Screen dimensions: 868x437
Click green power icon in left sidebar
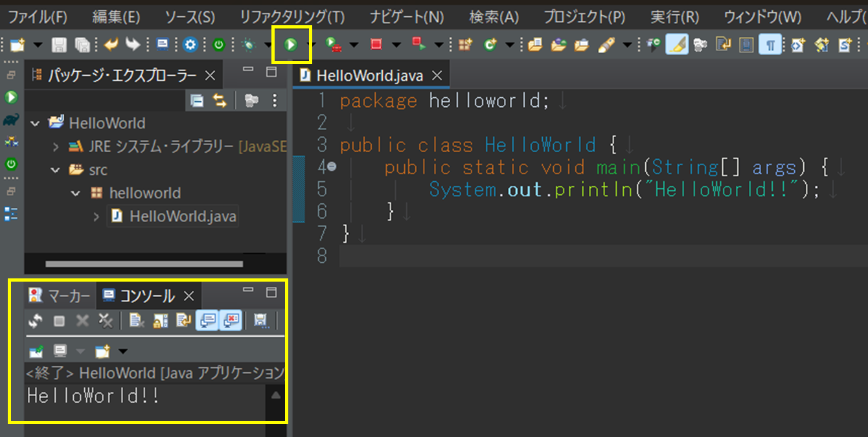[x=11, y=164]
